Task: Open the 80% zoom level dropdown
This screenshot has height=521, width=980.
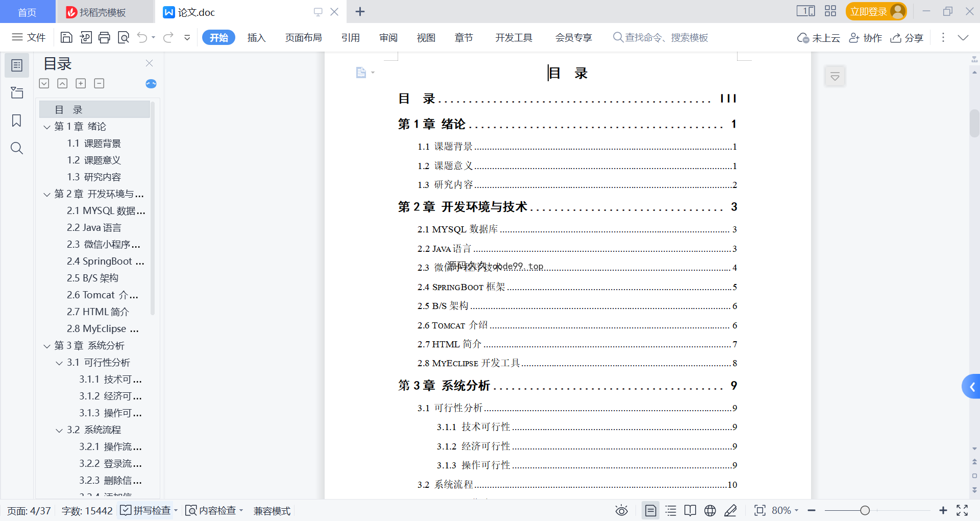Action: [x=785, y=511]
